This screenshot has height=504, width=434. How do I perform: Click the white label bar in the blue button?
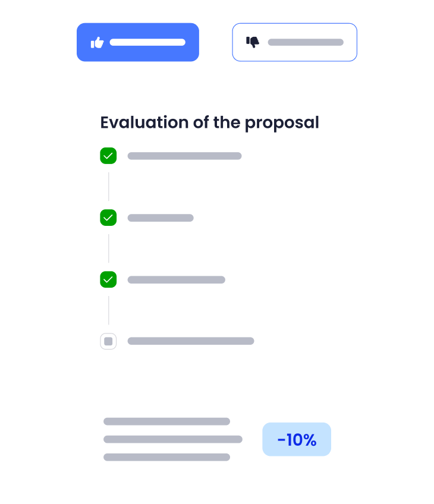tap(147, 42)
